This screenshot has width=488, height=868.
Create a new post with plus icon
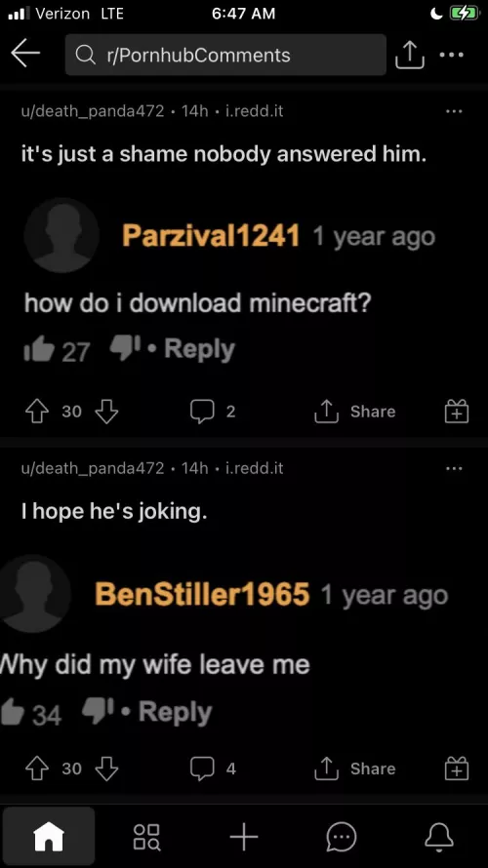[x=244, y=836]
